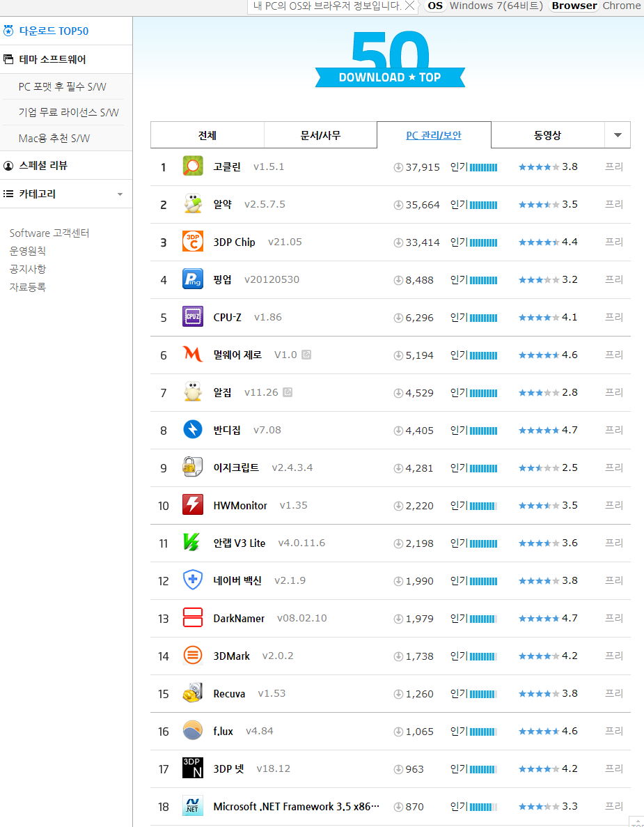The width and height of the screenshot is (644, 827).
Task: Open 테마 소프트웨어 sidebar section
Action: (52, 59)
